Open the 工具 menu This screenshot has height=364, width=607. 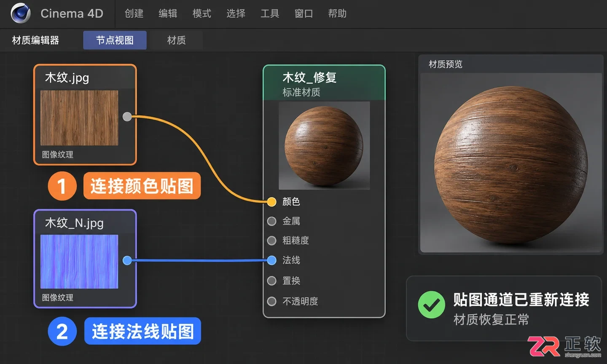click(x=270, y=13)
